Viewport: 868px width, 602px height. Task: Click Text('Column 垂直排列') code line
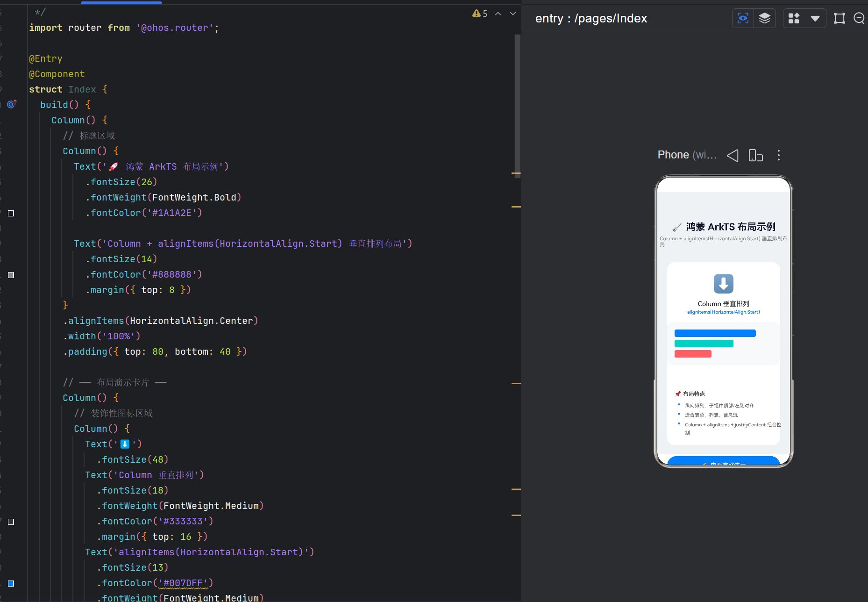144,475
